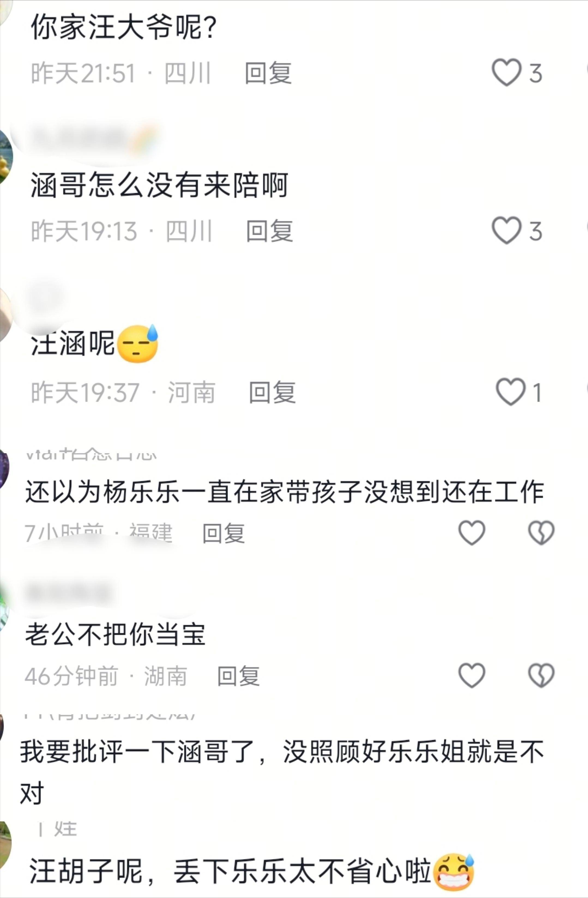Tap the sweating emoji after '汪涵呢'
The image size is (588, 898).
tap(138, 343)
